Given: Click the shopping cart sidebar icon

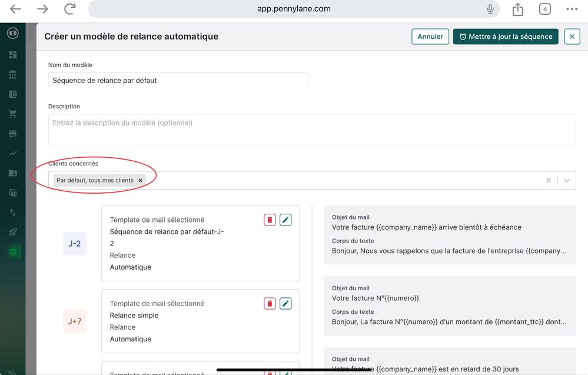Looking at the screenshot, I should click(x=12, y=114).
